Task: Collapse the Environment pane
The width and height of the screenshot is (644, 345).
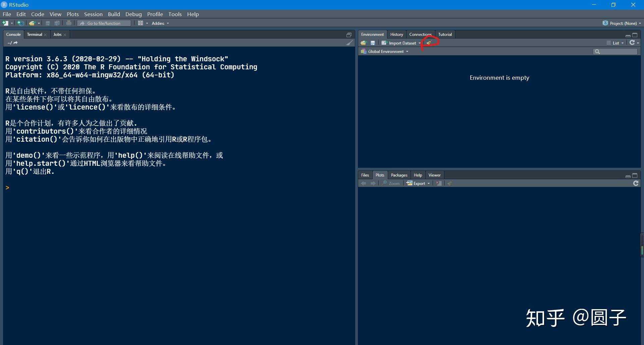Action: (x=628, y=35)
